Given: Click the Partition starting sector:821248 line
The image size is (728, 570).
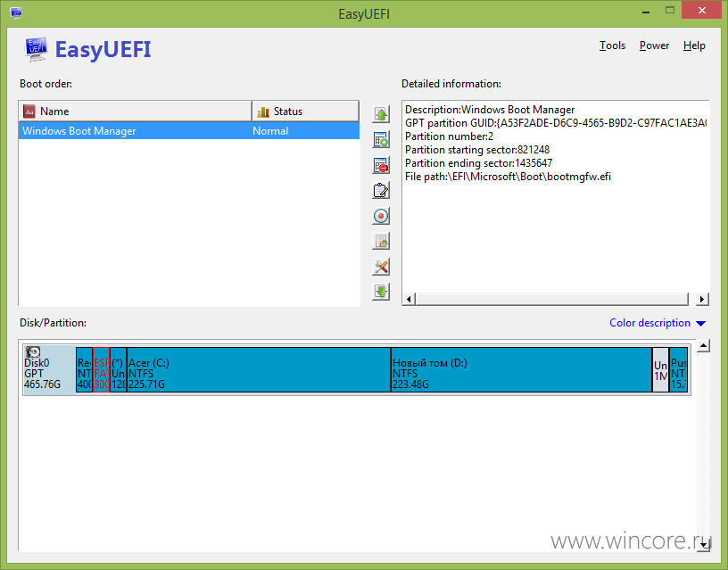Looking at the screenshot, I should click(477, 150).
